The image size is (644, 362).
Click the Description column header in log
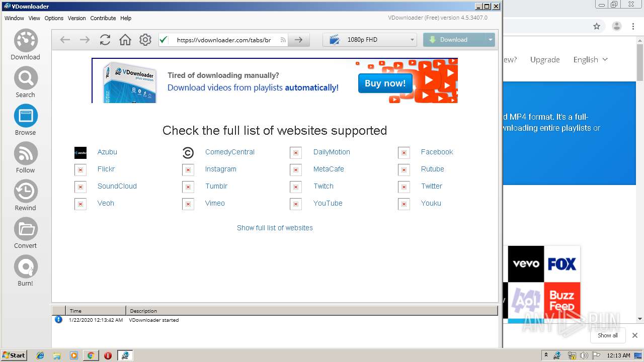[311, 311]
